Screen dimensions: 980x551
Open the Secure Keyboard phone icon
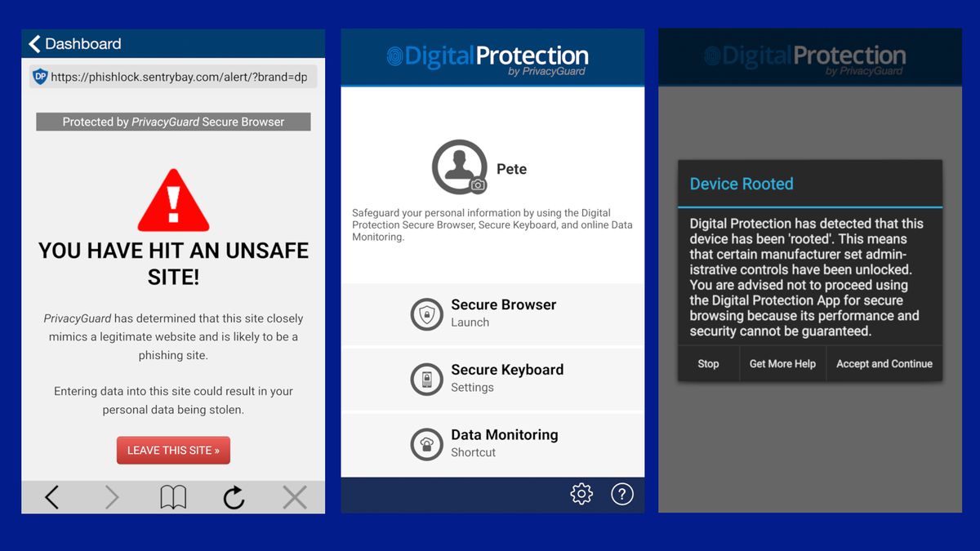pyautogui.click(x=426, y=379)
